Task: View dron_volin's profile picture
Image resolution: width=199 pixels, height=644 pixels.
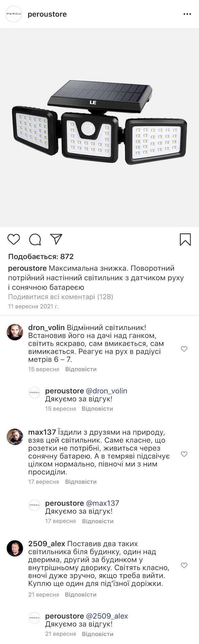Action: (15, 332)
